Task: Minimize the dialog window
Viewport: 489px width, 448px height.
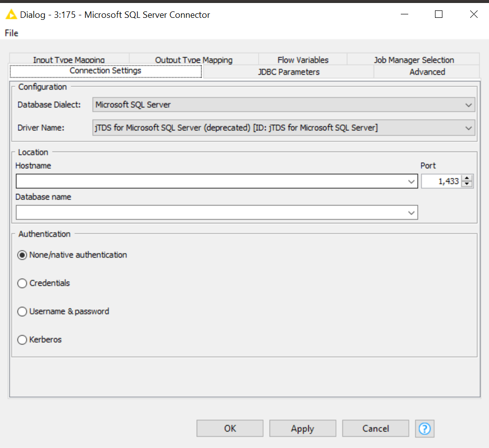Action: pyautogui.click(x=404, y=14)
